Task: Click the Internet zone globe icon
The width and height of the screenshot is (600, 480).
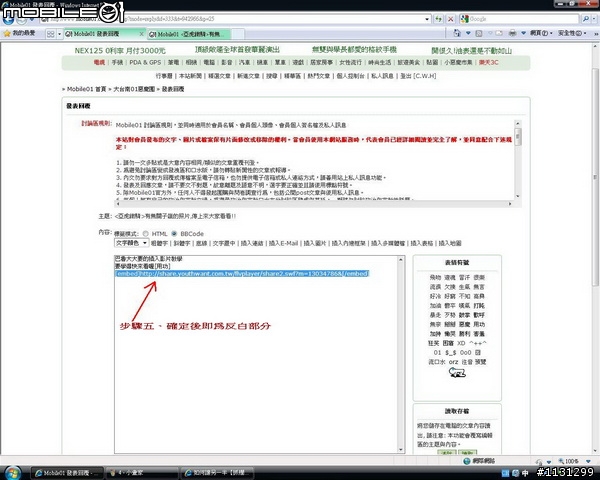Action: point(467,461)
